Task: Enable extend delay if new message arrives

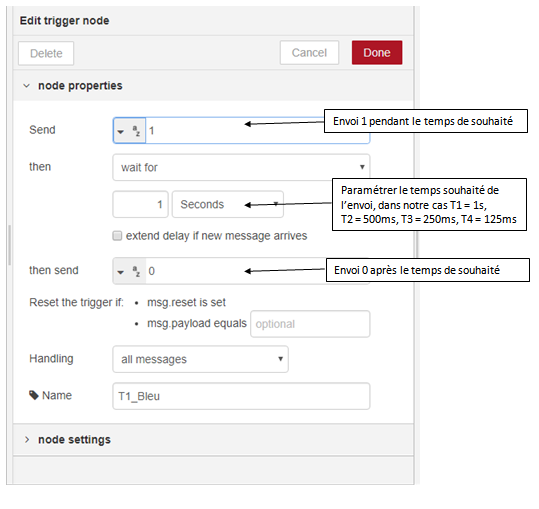Action: coord(117,236)
